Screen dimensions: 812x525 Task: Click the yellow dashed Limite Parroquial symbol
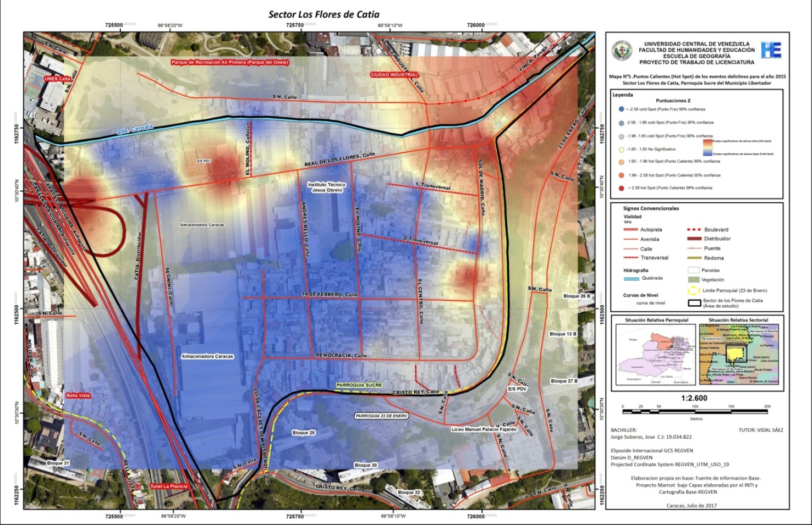tap(694, 291)
